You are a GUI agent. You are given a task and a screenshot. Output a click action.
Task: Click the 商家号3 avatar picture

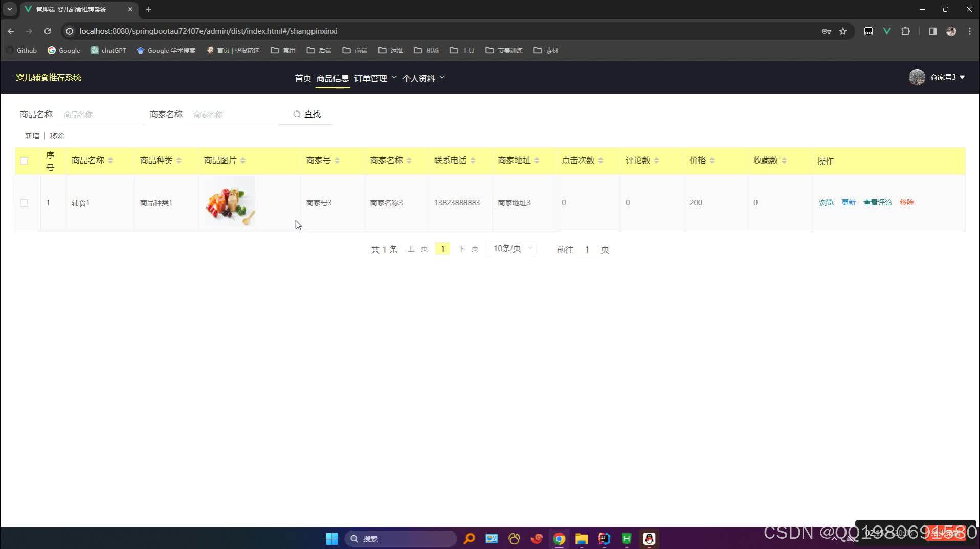pos(917,77)
